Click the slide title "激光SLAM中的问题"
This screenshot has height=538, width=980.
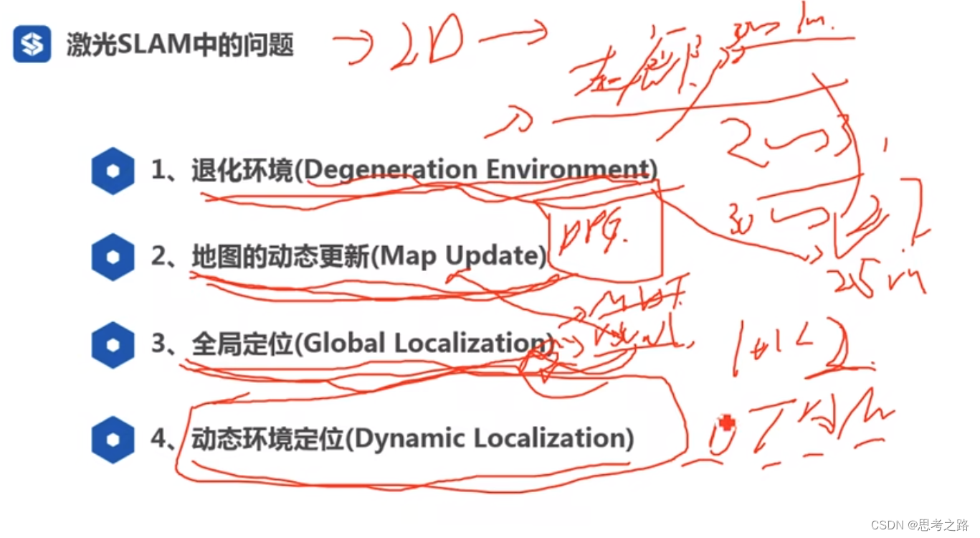coord(180,45)
